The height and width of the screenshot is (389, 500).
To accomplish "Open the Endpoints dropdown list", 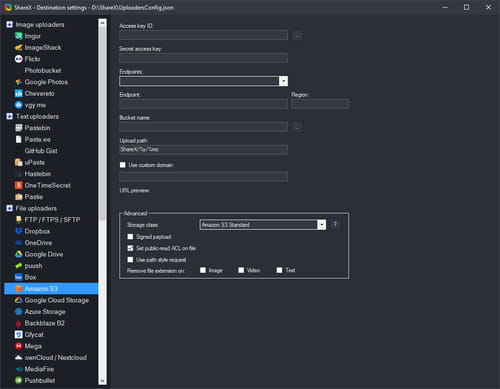I will pyautogui.click(x=283, y=81).
